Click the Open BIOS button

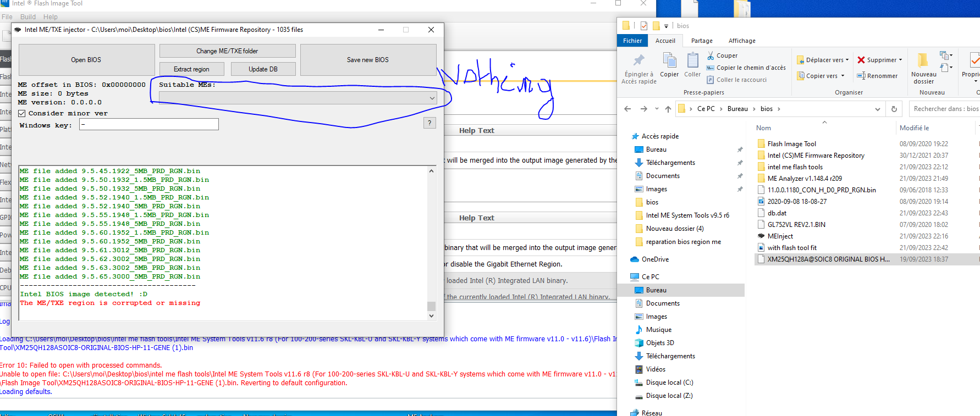point(86,60)
